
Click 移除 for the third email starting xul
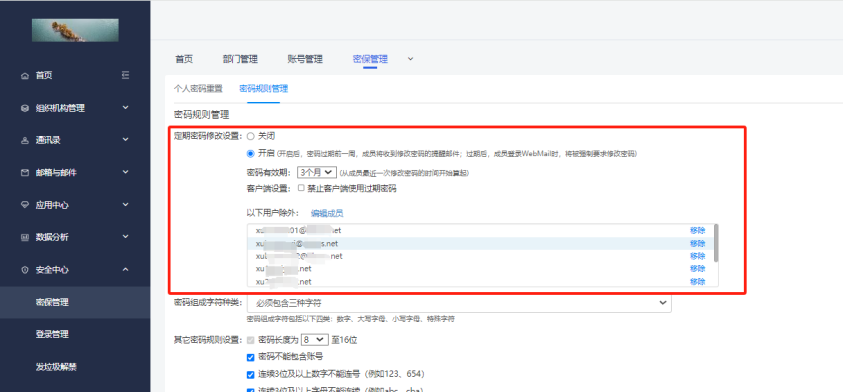(697, 256)
